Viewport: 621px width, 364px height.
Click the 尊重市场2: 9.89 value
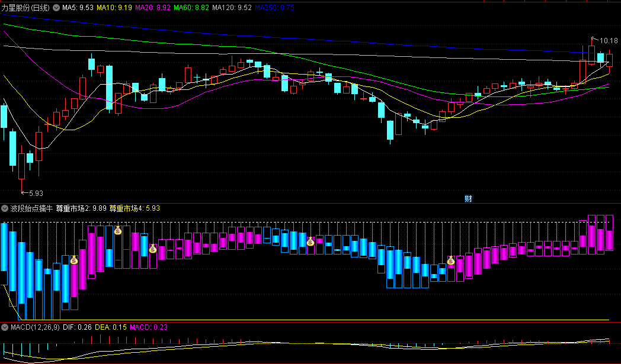point(81,208)
